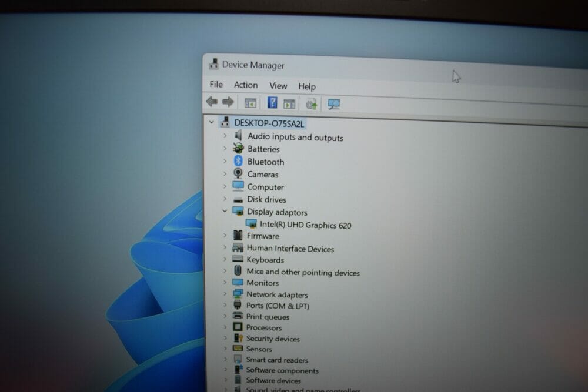Select the Sensors label
The width and height of the screenshot is (588, 392).
coord(259,349)
